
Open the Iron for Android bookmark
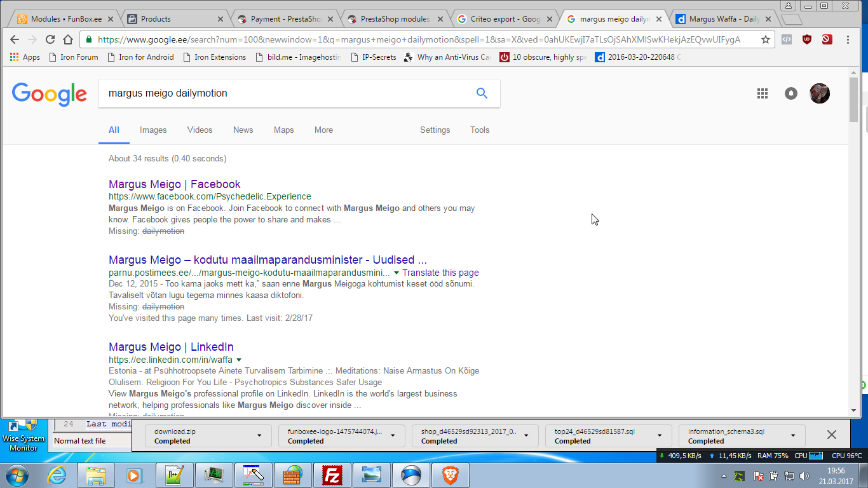[140, 57]
